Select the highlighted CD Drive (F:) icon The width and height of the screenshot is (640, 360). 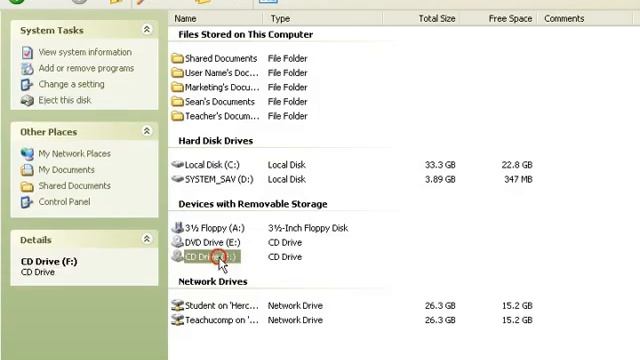click(x=177, y=256)
